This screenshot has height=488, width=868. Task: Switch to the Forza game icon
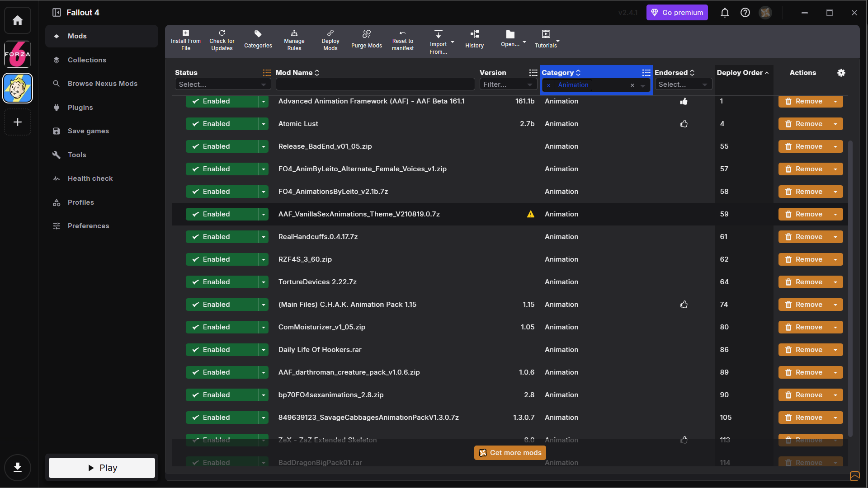click(18, 54)
